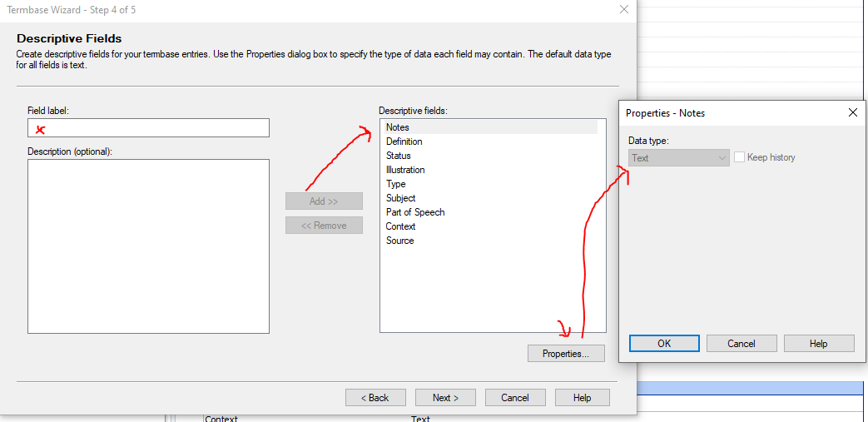This screenshot has width=868, height=422.
Task: Open the Properties... dialog button
Action: (566, 353)
